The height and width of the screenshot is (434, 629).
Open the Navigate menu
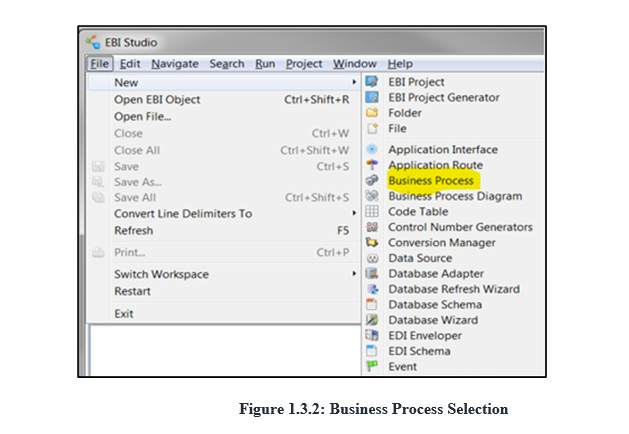point(175,63)
